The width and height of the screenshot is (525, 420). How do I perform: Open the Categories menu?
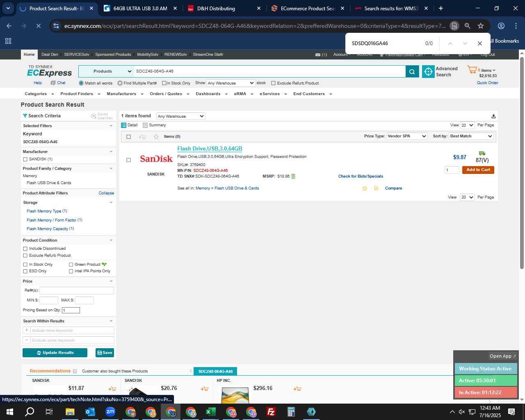39,94
